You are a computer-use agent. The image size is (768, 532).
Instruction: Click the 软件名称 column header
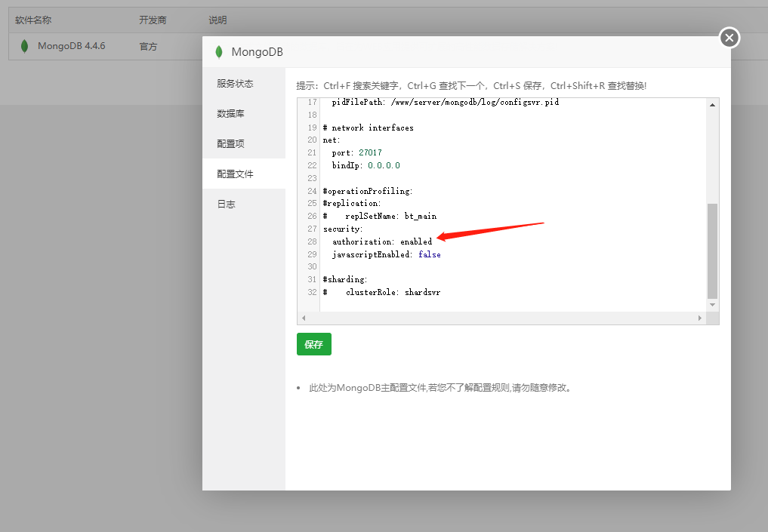[33, 20]
